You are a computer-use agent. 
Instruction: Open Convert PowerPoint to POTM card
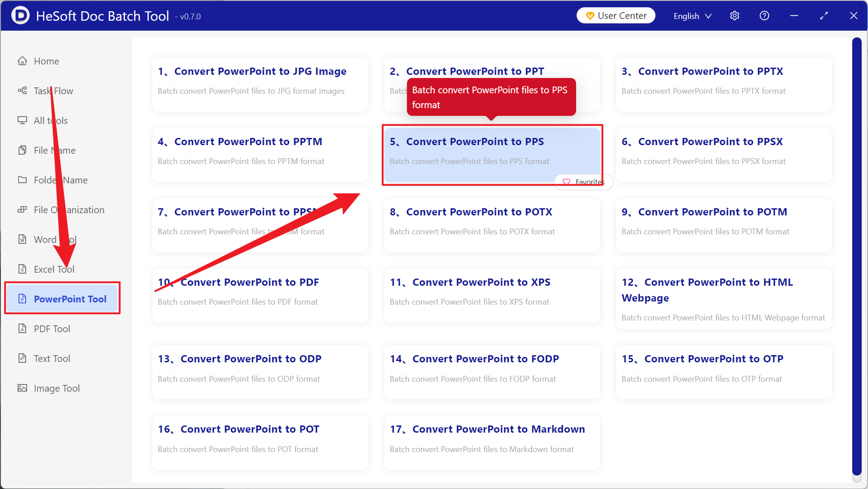tap(724, 225)
